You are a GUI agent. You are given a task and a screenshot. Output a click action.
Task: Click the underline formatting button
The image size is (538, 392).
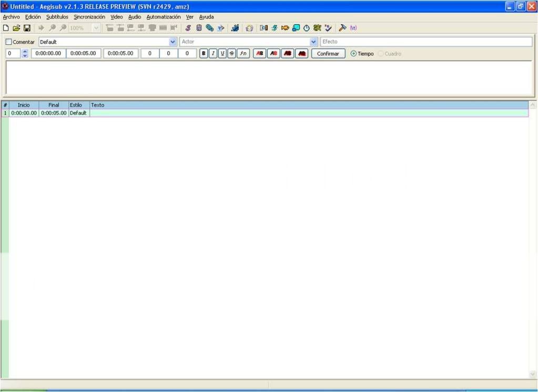tap(222, 54)
